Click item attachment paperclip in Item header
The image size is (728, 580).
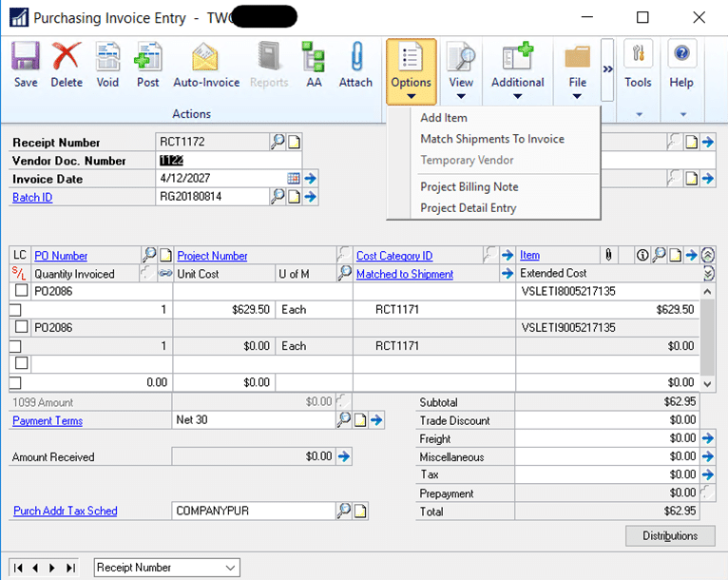pos(608,255)
